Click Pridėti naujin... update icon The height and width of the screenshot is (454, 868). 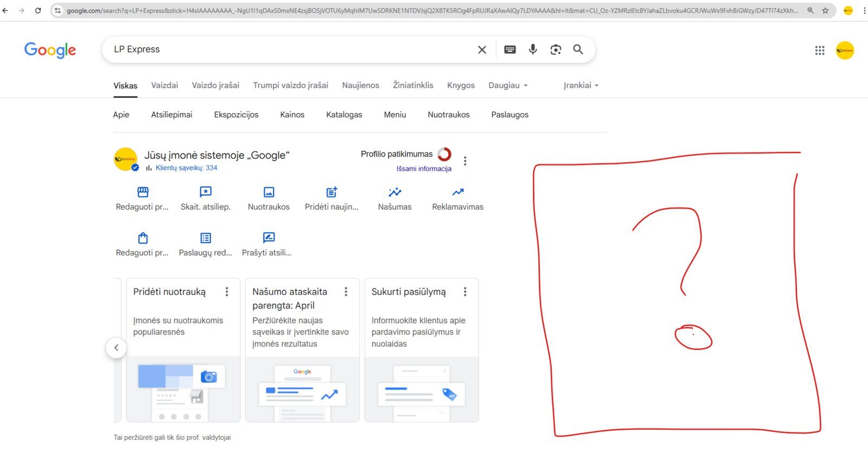(x=331, y=192)
